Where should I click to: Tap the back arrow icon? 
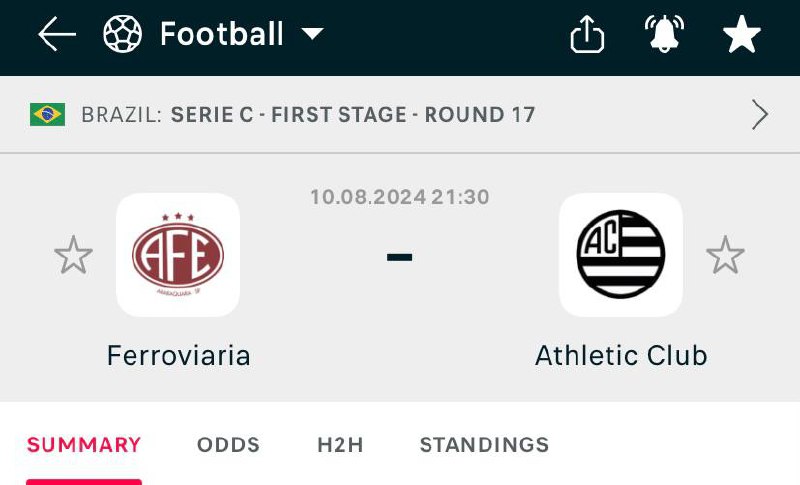click(x=57, y=35)
